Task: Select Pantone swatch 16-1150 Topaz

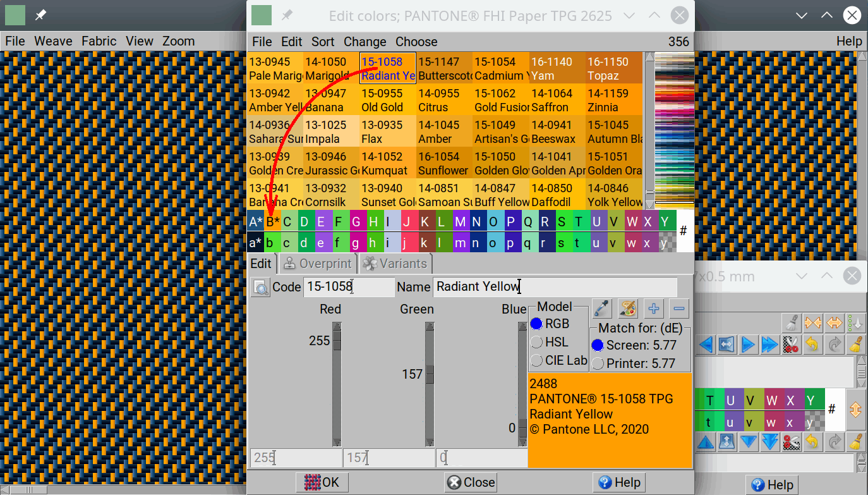Action: coord(614,68)
